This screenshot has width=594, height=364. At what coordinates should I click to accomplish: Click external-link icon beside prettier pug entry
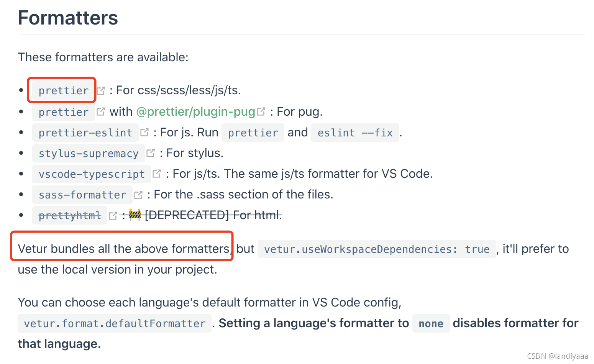click(101, 111)
